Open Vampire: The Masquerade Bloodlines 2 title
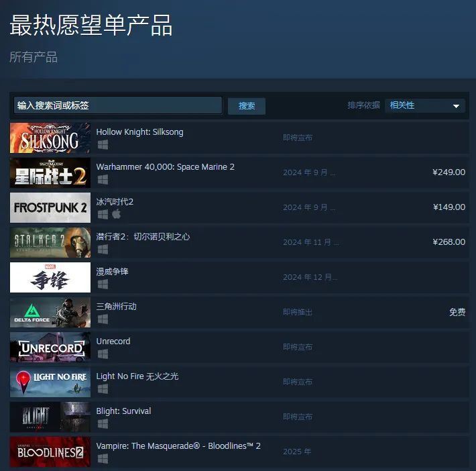This screenshot has width=476, height=471. [178, 446]
